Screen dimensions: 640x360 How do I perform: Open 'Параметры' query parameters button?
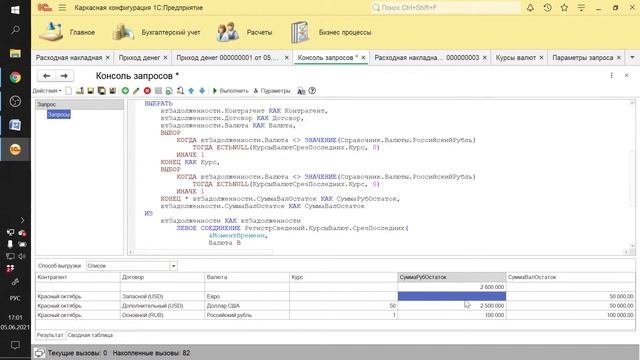pos(272,91)
